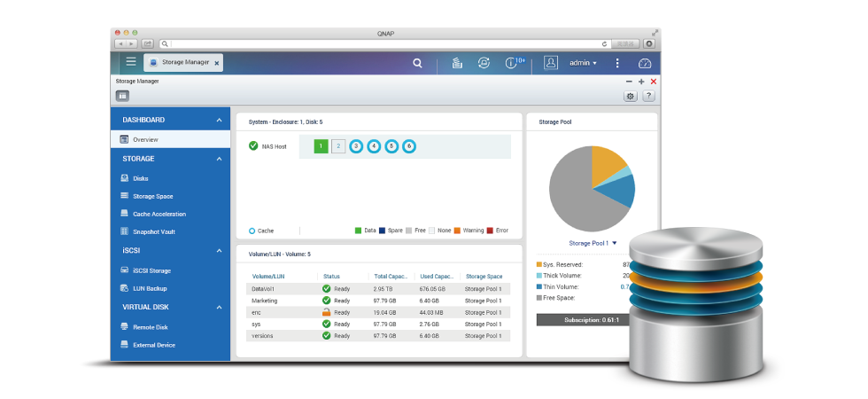Screen dimensions: 868x399
Task: Collapse the DASHBOARD sidebar section
Action: click(219, 120)
